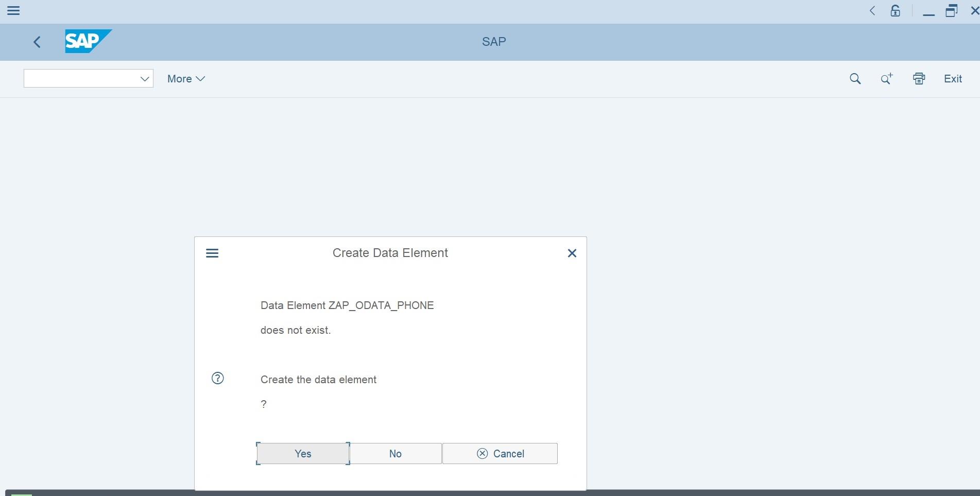Navigate back with the toolbar arrow
This screenshot has height=496, width=980.
coord(37,42)
